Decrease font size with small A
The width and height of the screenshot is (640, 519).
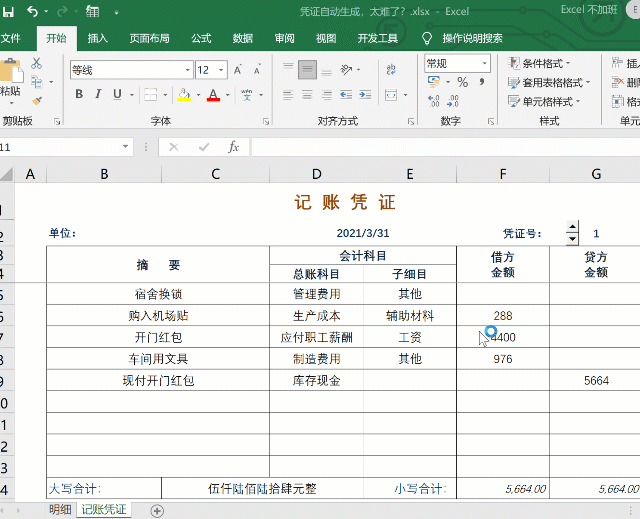(x=257, y=70)
